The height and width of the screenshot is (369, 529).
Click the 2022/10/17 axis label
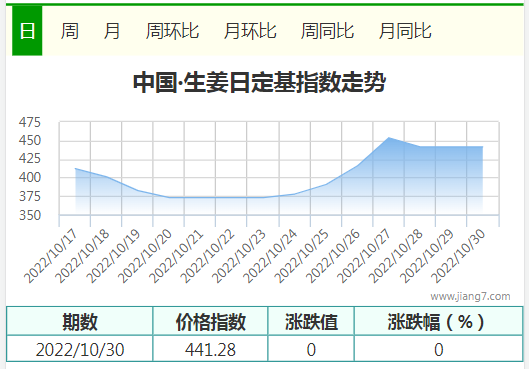(x=51, y=256)
